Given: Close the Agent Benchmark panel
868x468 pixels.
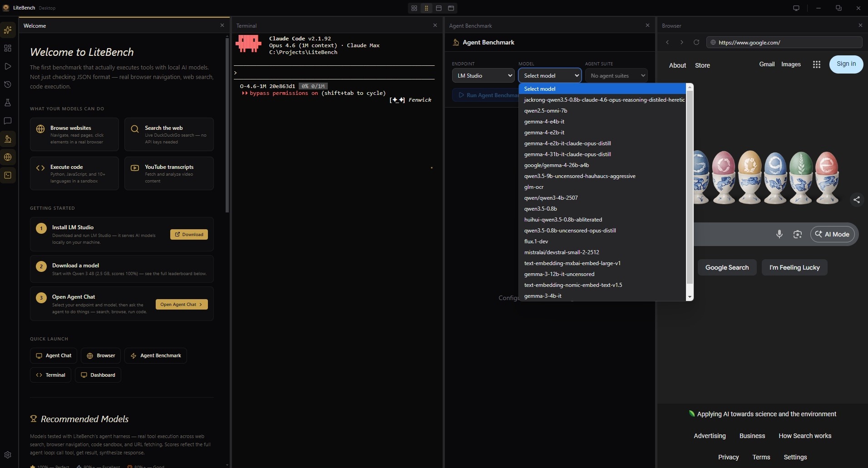Looking at the screenshot, I should coord(647,25).
